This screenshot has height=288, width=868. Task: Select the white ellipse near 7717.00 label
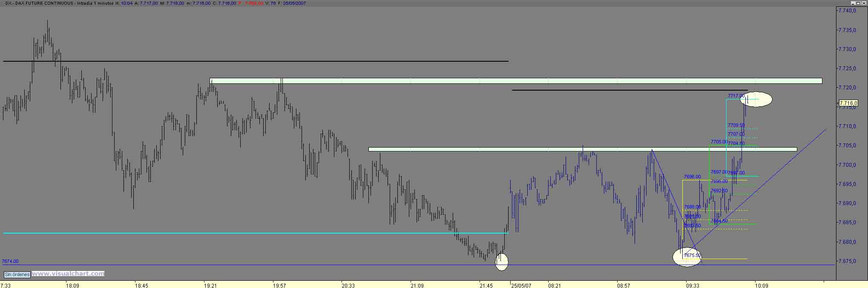[756, 99]
